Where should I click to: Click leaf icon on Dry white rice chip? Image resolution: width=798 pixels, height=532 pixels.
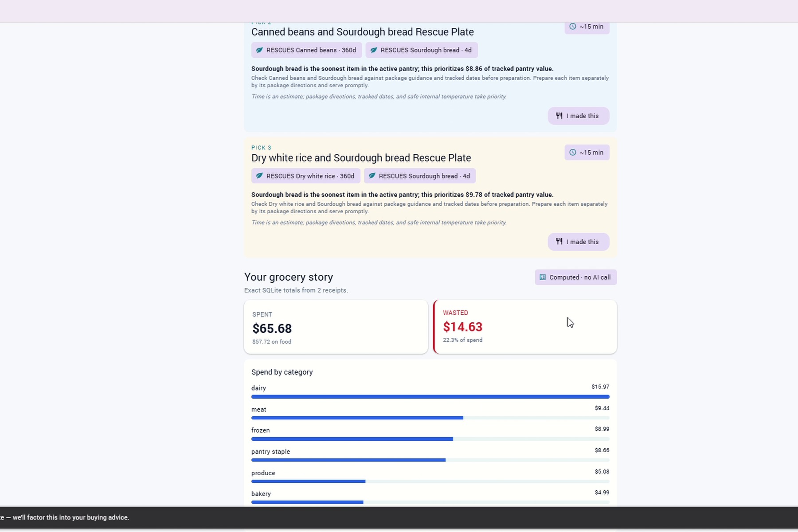pos(259,176)
